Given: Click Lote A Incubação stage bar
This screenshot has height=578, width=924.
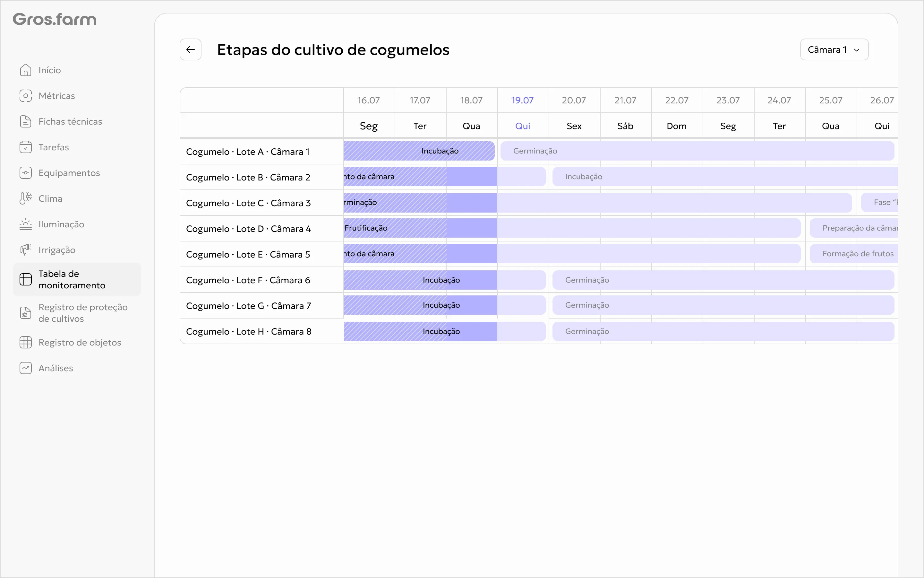Looking at the screenshot, I should point(419,151).
